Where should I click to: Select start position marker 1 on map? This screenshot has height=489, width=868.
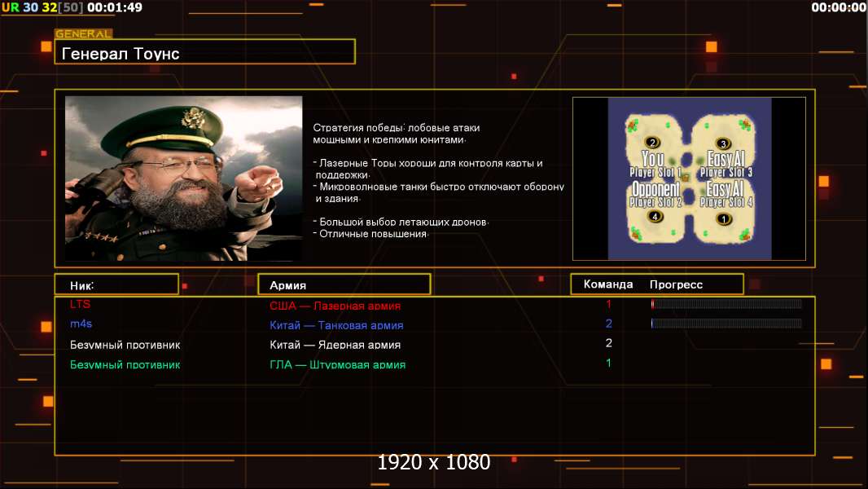724,218
